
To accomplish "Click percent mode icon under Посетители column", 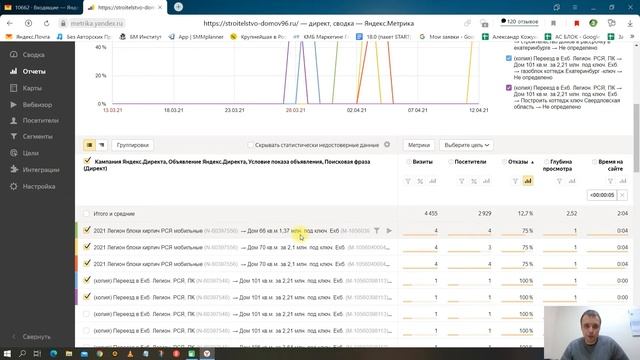I will (474, 181).
